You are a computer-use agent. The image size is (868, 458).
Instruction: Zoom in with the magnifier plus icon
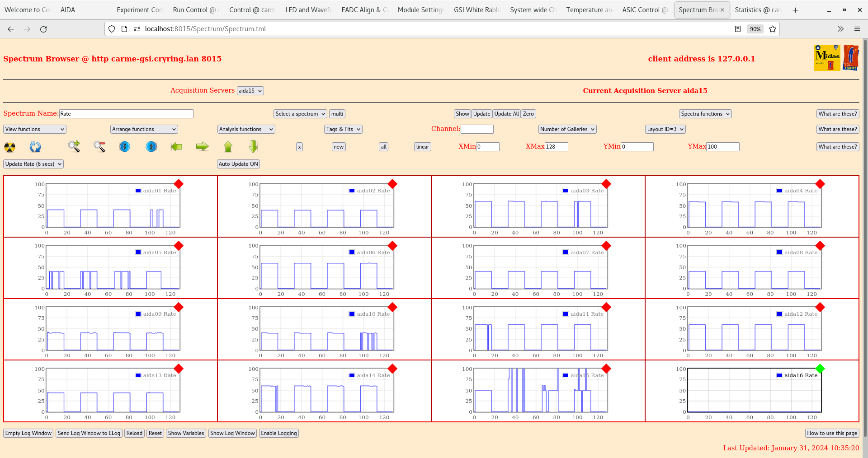coord(74,146)
